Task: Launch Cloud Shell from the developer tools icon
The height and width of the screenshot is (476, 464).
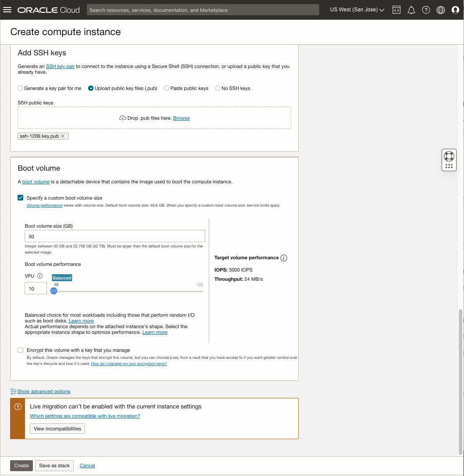Action: (x=396, y=10)
